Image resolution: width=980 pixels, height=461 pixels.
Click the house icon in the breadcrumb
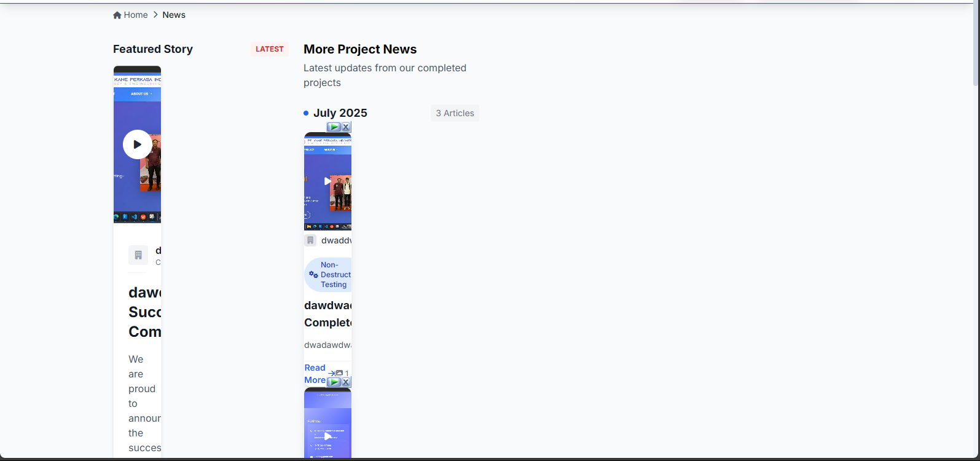[117, 15]
